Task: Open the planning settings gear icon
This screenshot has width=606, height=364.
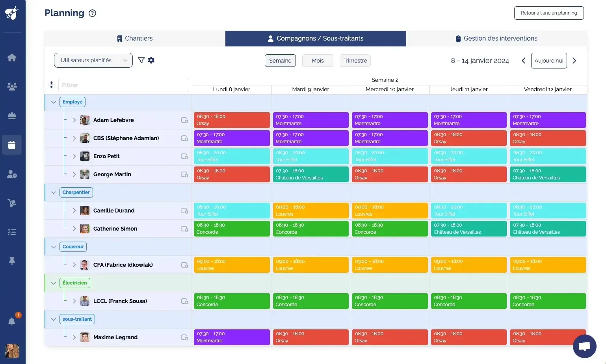Action: 151,60
